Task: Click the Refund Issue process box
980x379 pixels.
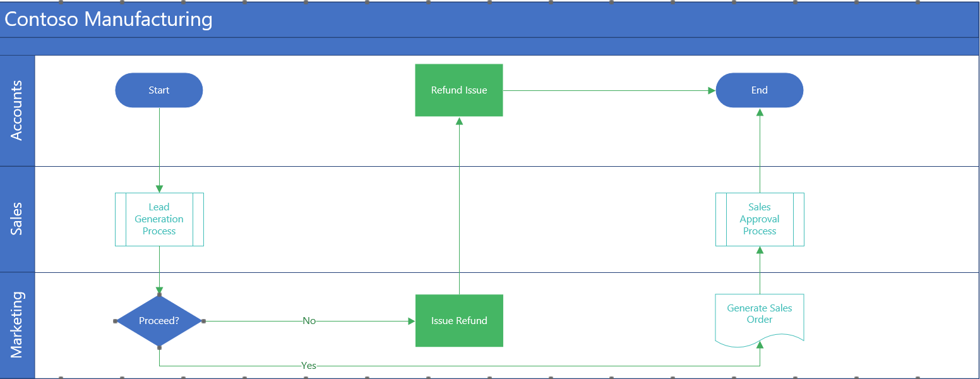Action: coord(459,90)
